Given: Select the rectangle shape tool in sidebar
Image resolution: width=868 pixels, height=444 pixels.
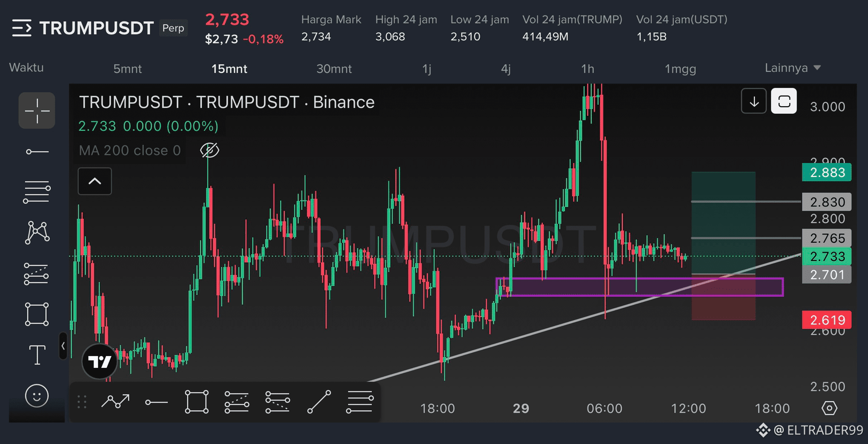Looking at the screenshot, I should pyautogui.click(x=37, y=314).
